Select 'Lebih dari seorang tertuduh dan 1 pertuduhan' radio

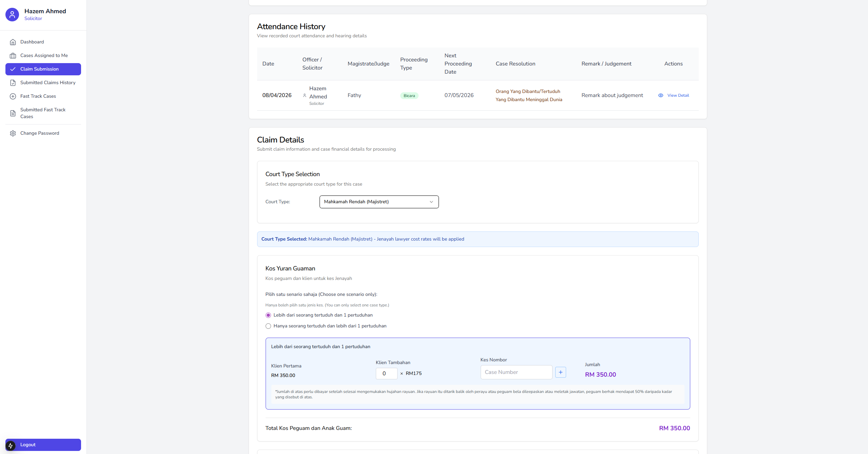click(268, 315)
